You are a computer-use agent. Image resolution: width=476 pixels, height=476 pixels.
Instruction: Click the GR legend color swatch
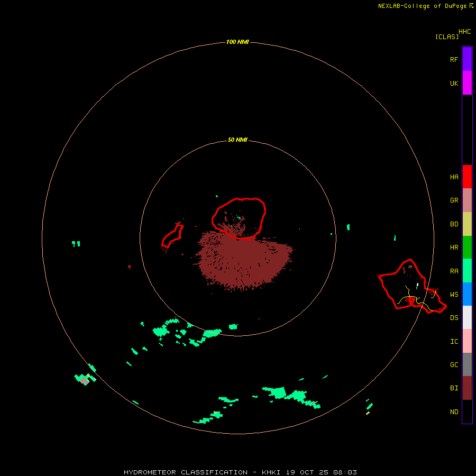pos(467,200)
